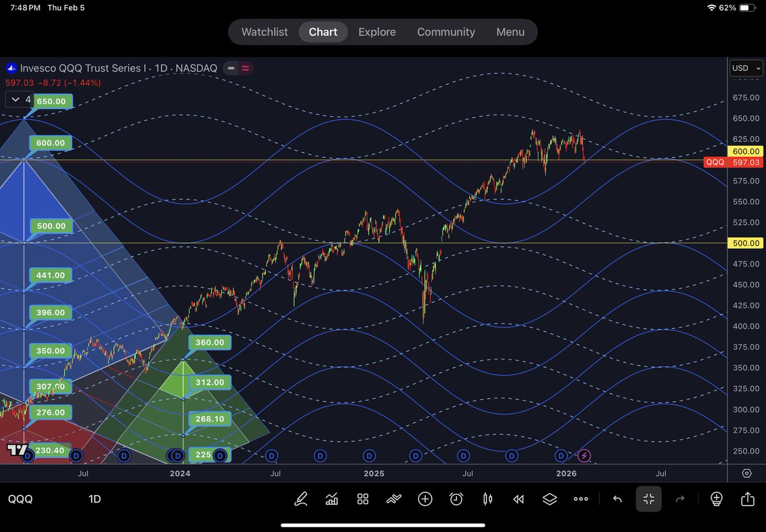
Task: Tap the 425.00 price axis value
Action: 746,306
